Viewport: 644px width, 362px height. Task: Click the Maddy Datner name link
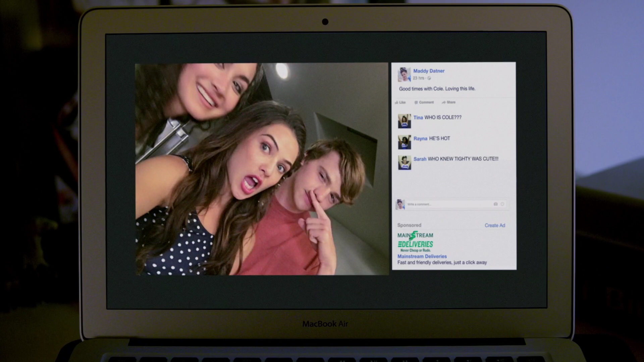[x=429, y=71]
